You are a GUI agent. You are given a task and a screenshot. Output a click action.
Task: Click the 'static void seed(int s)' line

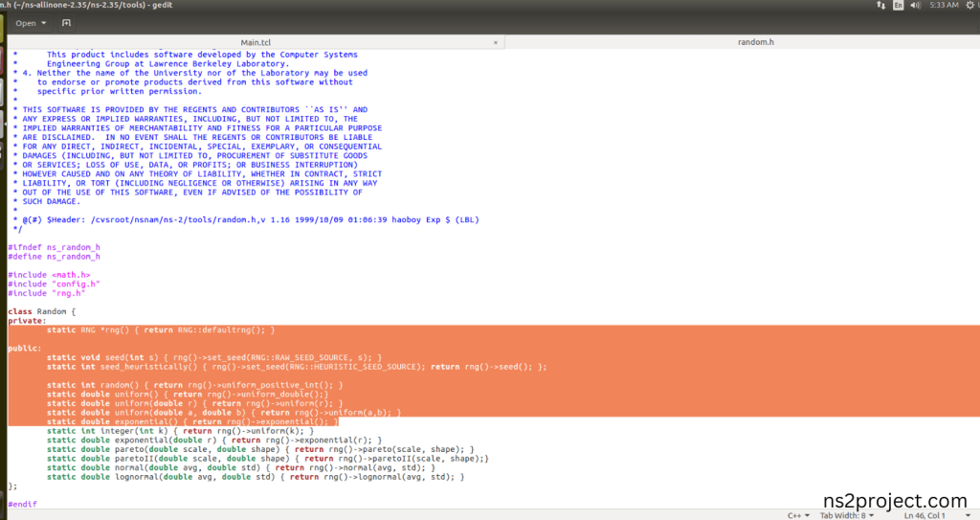pos(213,357)
